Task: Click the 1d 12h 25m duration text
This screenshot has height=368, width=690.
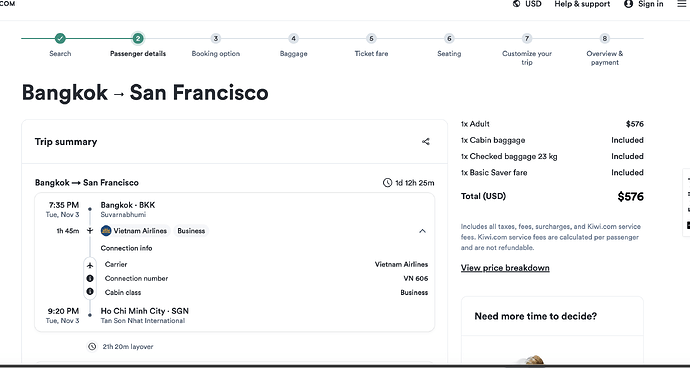Action: coord(415,183)
